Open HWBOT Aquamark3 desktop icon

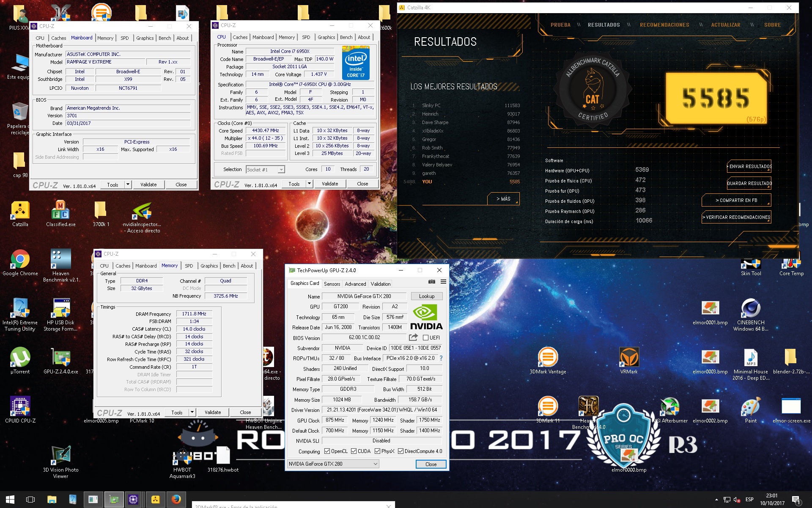tap(182, 462)
